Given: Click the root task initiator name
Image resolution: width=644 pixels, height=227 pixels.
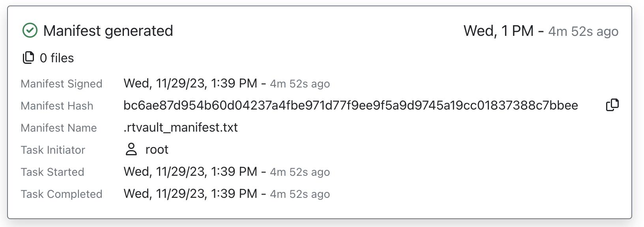Looking at the screenshot, I should 157,149.
